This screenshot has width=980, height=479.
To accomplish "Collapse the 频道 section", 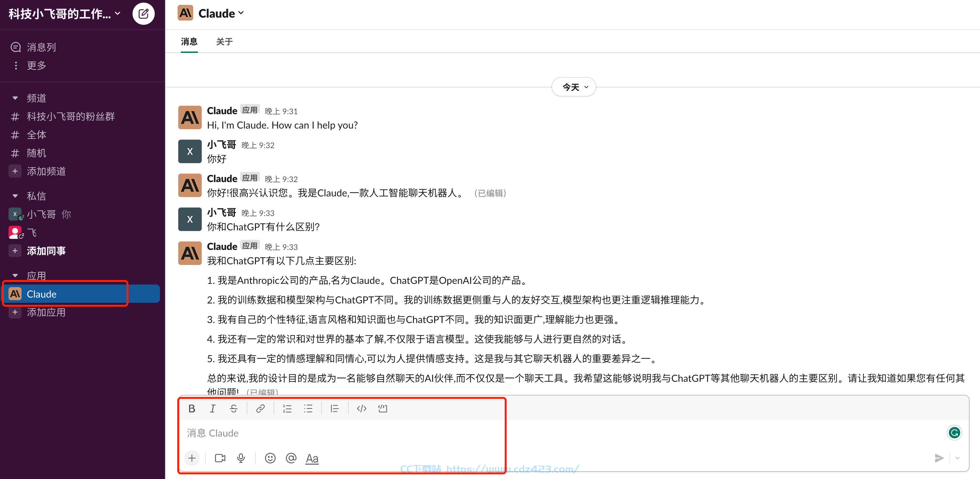I will 15,98.
